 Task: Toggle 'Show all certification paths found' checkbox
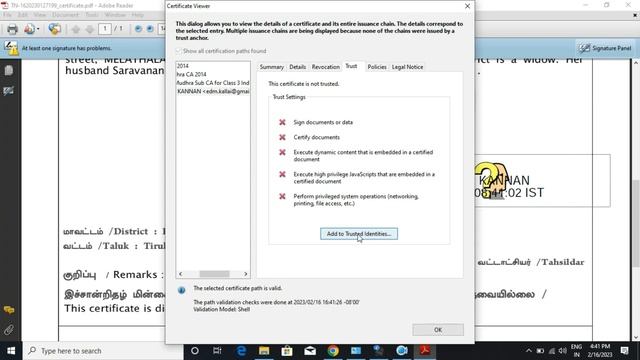[x=178, y=51]
